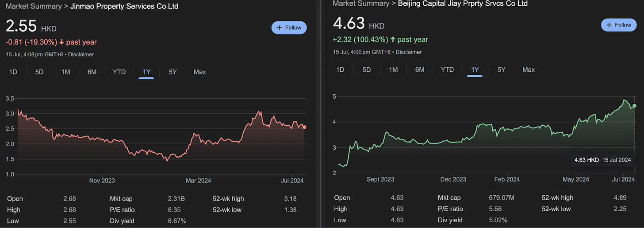Click May 2024 label on Beijing Capital axis
This screenshot has height=228, width=644.
point(575,179)
